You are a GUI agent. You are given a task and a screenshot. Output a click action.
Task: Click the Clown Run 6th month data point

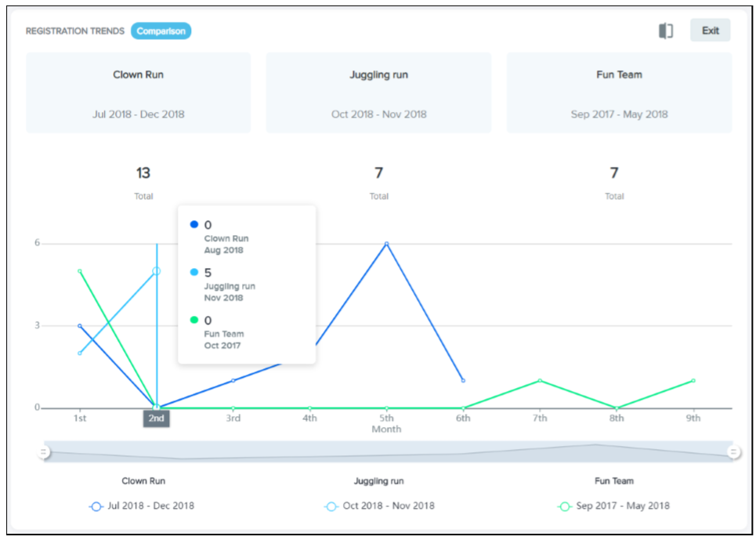[463, 381]
